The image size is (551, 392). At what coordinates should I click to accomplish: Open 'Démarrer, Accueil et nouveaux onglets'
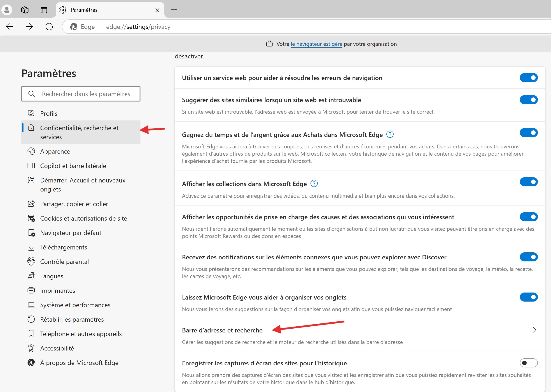click(81, 185)
